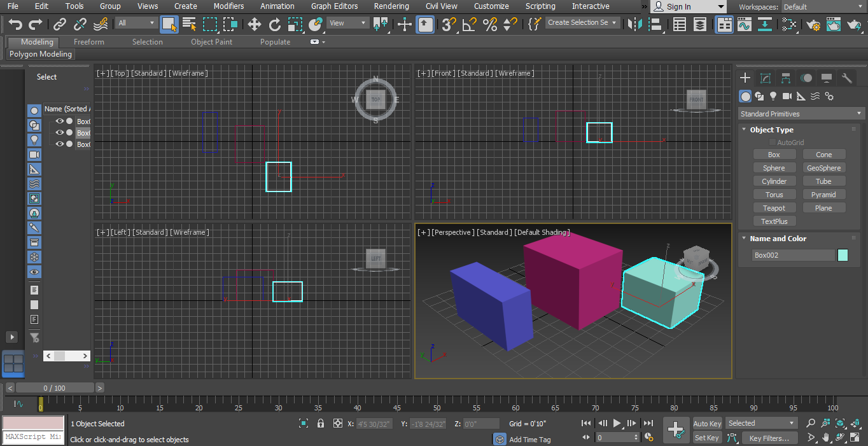This screenshot has width=868, height=446.
Task: Click the Undo arrow icon
Action: click(x=15, y=24)
